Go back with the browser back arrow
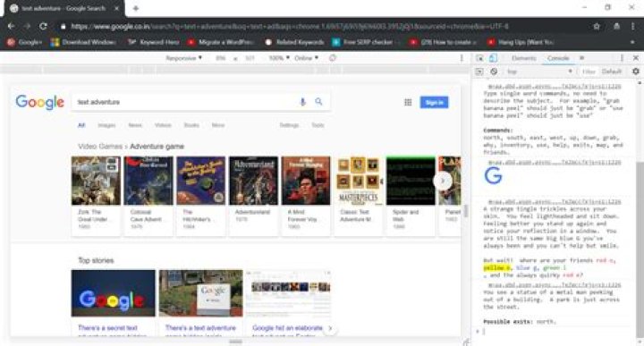Screen dimensions: 644x346 click(x=11, y=26)
